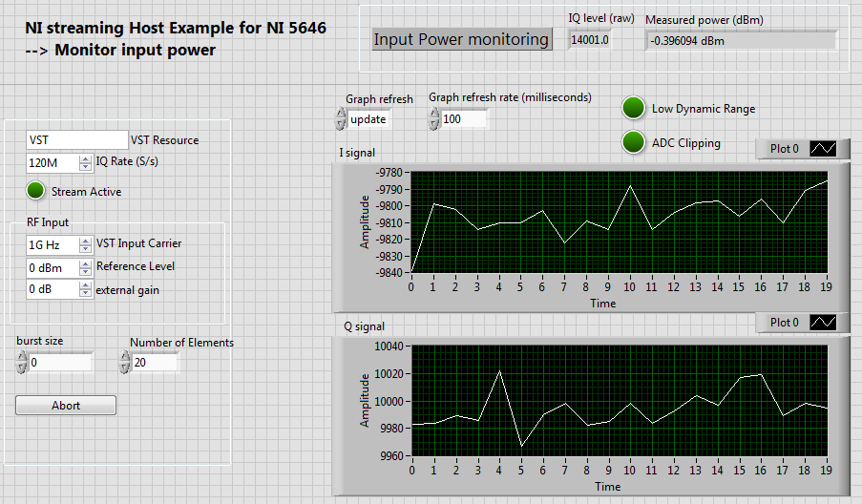Click the Input Power monitoring button

[461, 39]
